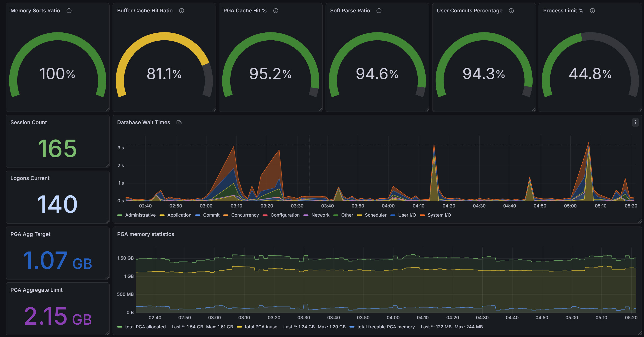This screenshot has height=337, width=644.
Task: Click the 100% Memory Sorts gauge value
Action: [x=57, y=74]
